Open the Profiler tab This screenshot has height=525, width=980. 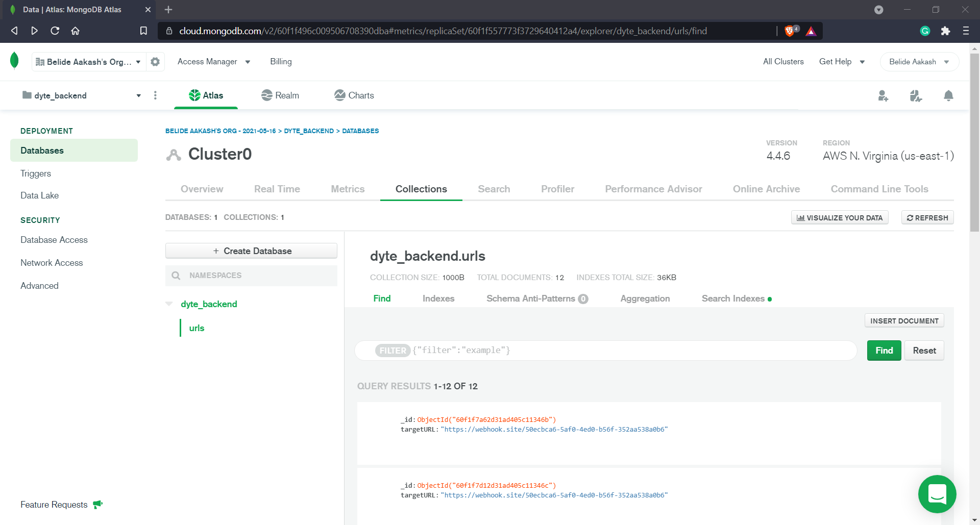tap(557, 189)
